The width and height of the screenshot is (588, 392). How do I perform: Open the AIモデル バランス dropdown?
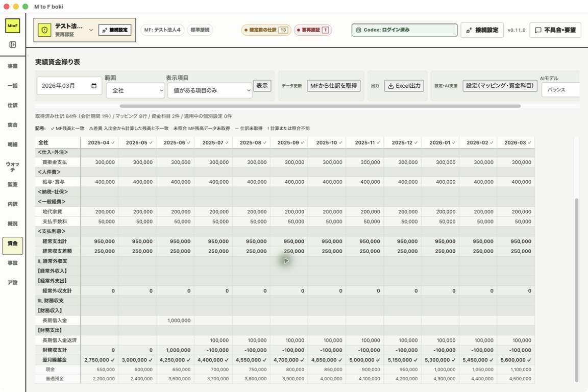click(x=560, y=90)
